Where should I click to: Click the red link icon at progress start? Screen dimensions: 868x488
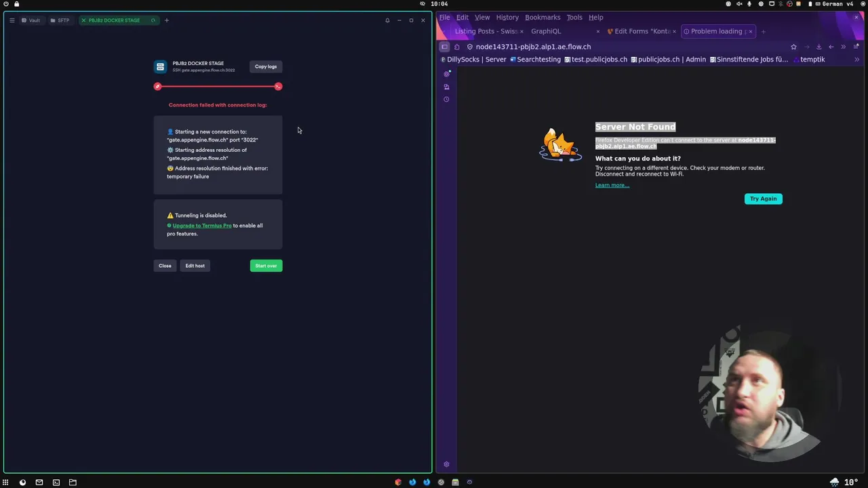[x=157, y=86]
